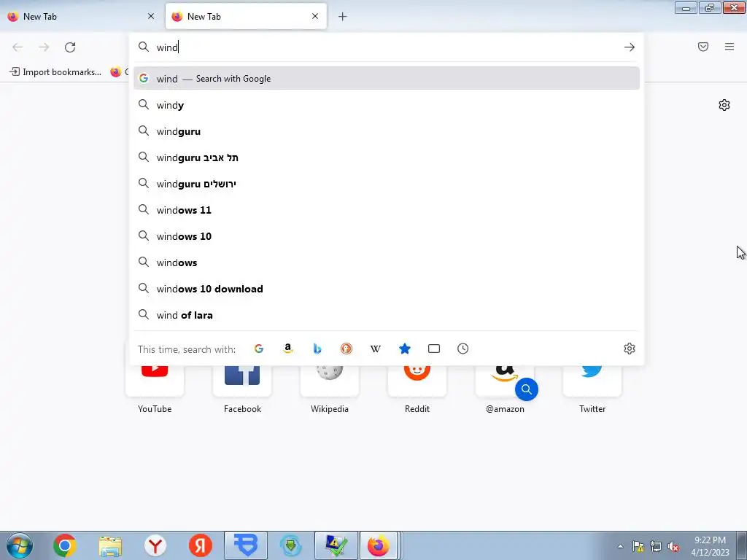The width and height of the screenshot is (747, 560).
Task: Pick the 'wind of lara' suggestion
Action: click(387, 315)
